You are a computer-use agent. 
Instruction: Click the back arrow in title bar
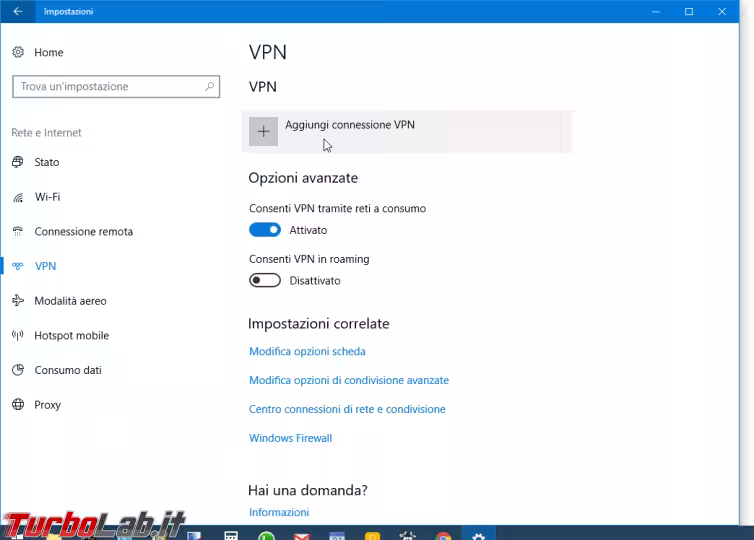click(x=18, y=11)
